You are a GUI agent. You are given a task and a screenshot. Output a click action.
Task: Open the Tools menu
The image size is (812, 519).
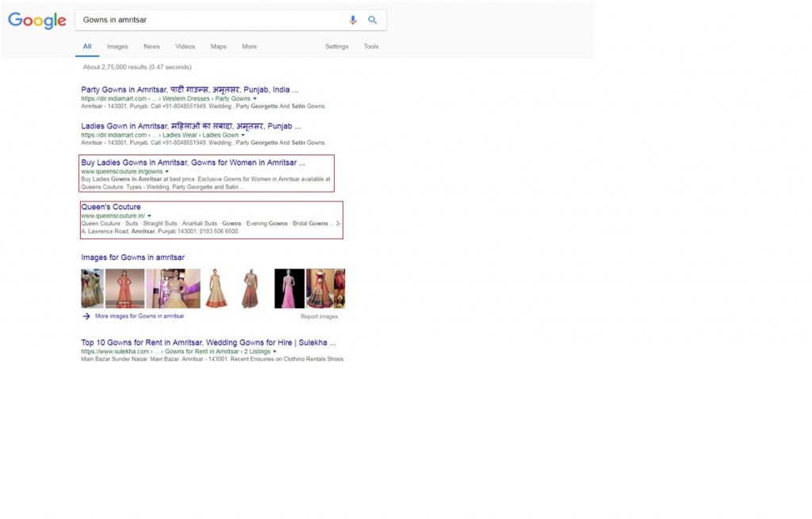coord(371,47)
